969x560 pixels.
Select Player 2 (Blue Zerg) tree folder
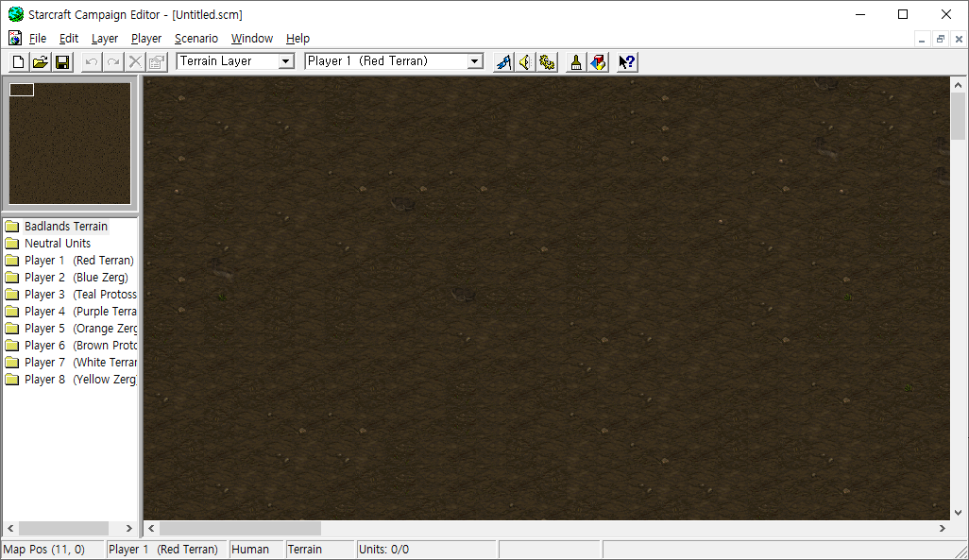[67, 278]
